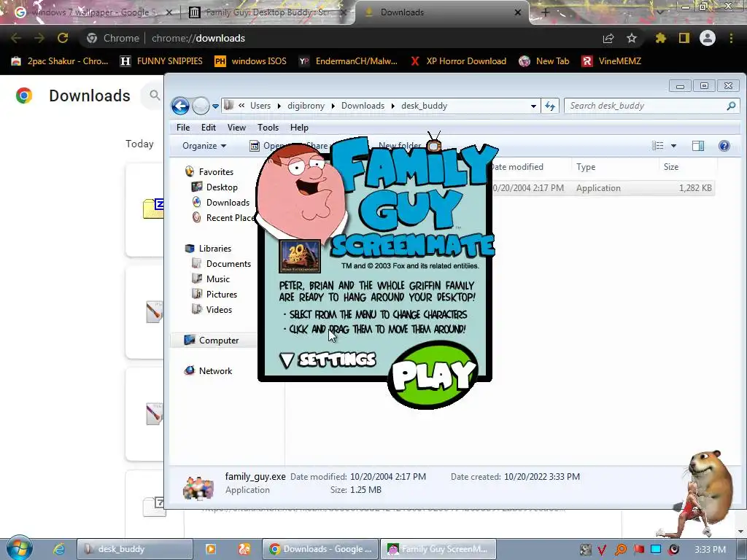Click the 20th Century Fox logo
This screenshot has height=560, width=747.
300,257
